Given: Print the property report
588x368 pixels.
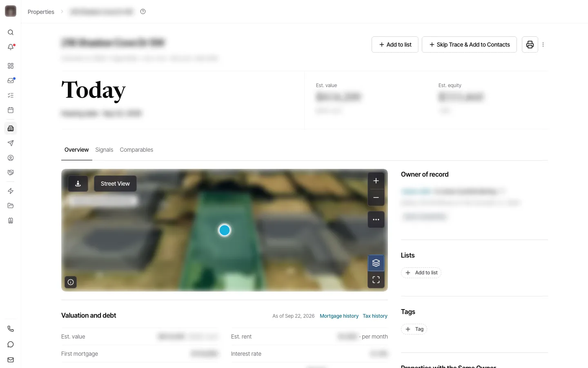Looking at the screenshot, I should coord(530,45).
